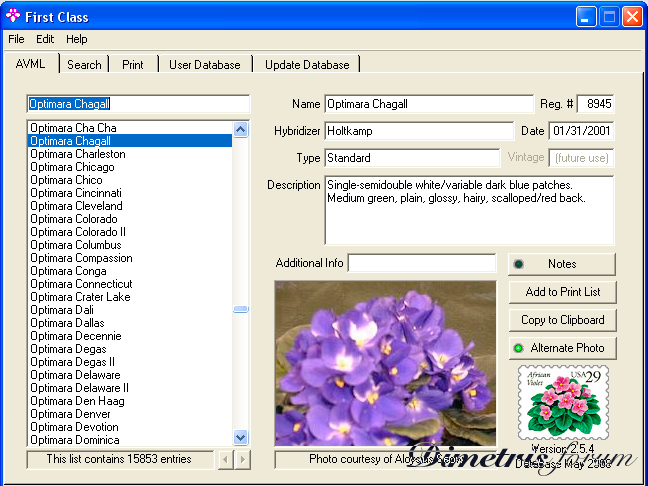Click the left arrow below the list

(x=226, y=459)
